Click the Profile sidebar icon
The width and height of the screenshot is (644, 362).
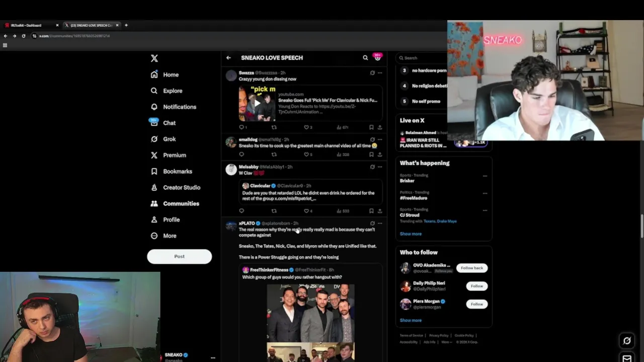154,219
